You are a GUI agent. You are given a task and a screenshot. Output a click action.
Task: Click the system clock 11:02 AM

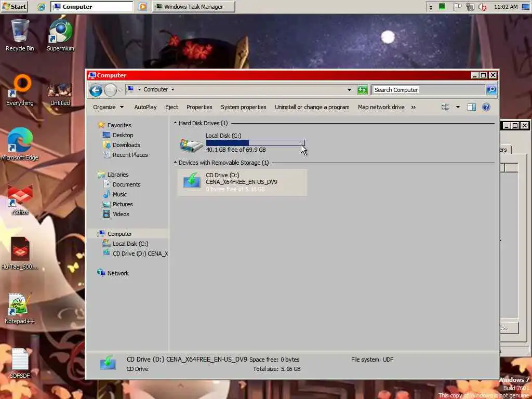click(x=506, y=7)
